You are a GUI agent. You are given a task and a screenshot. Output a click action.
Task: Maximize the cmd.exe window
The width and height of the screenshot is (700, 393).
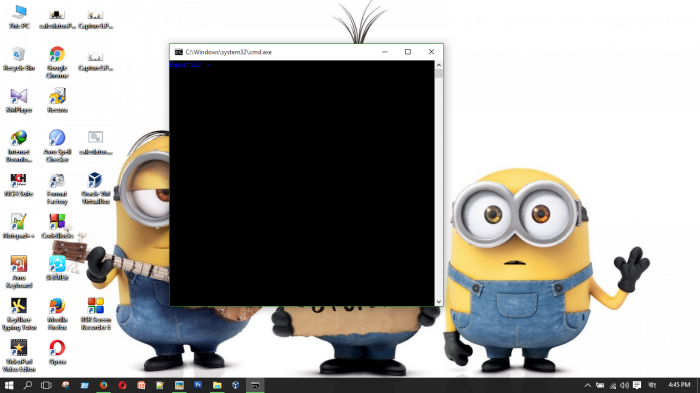[408, 52]
